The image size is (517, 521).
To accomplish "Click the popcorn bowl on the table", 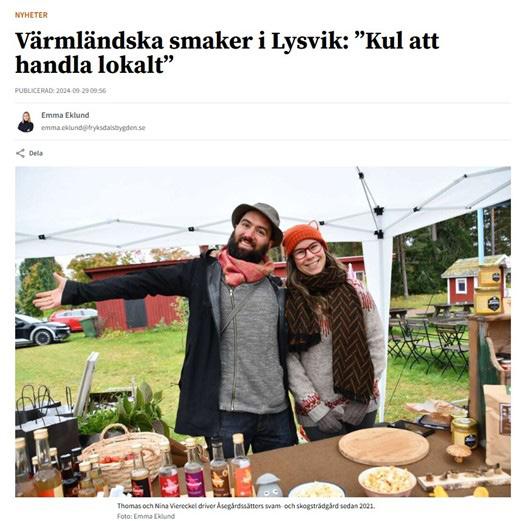I will [x=387, y=481].
